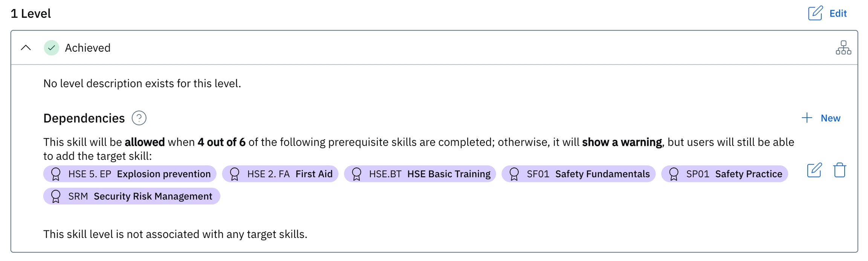Click the Dependencies section heading
Image resolution: width=868 pixels, height=261 pixels.
click(84, 118)
